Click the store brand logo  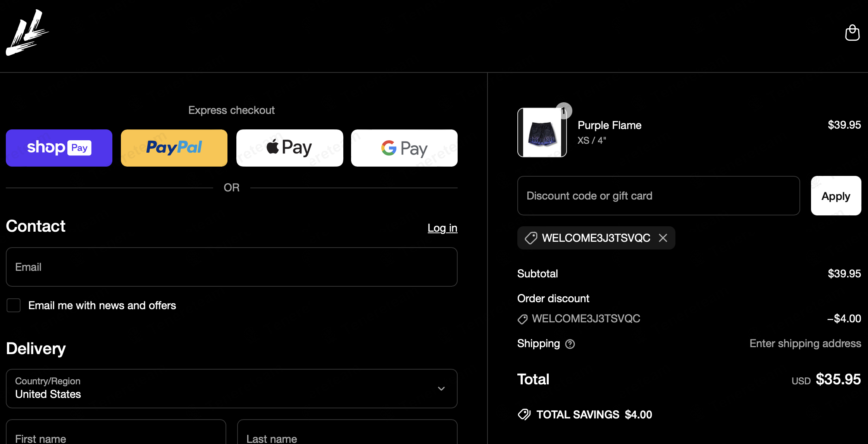(x=27, y=33)
